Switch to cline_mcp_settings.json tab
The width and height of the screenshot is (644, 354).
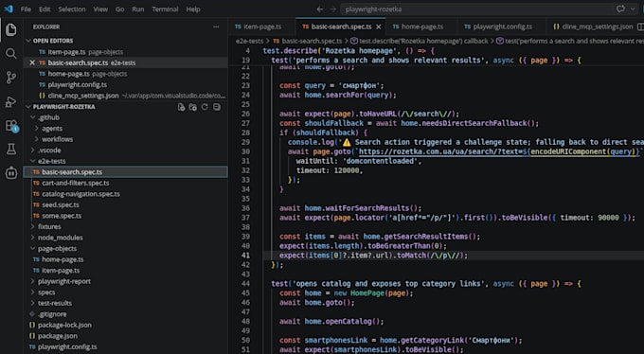point(593,27)
